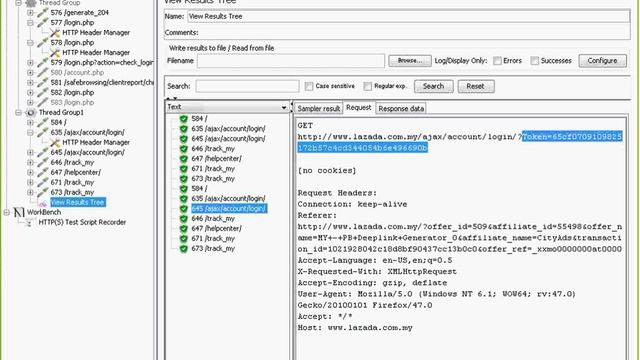
Task: Click sampler icon of 579 /login.php?action
Action: [x=42, y=62]
